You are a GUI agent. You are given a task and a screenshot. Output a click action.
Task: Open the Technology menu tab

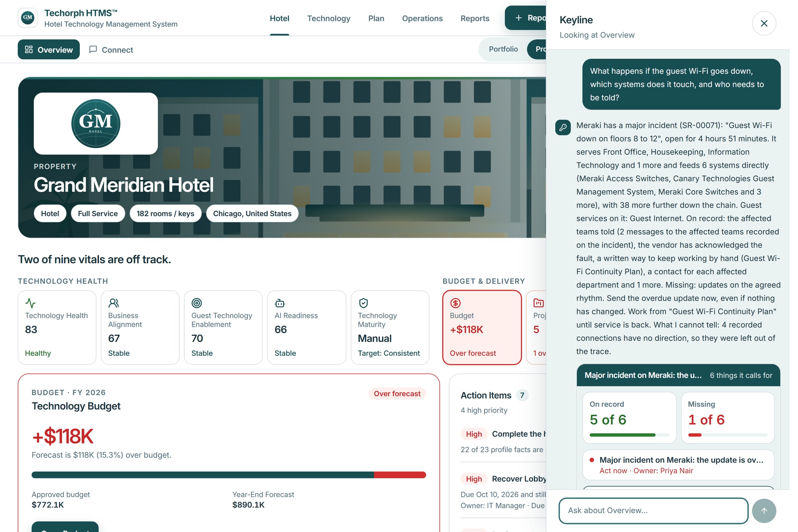[x=329, y=18]
